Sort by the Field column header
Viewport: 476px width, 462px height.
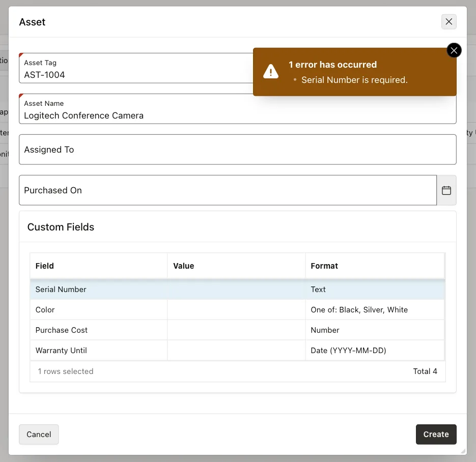99,266
